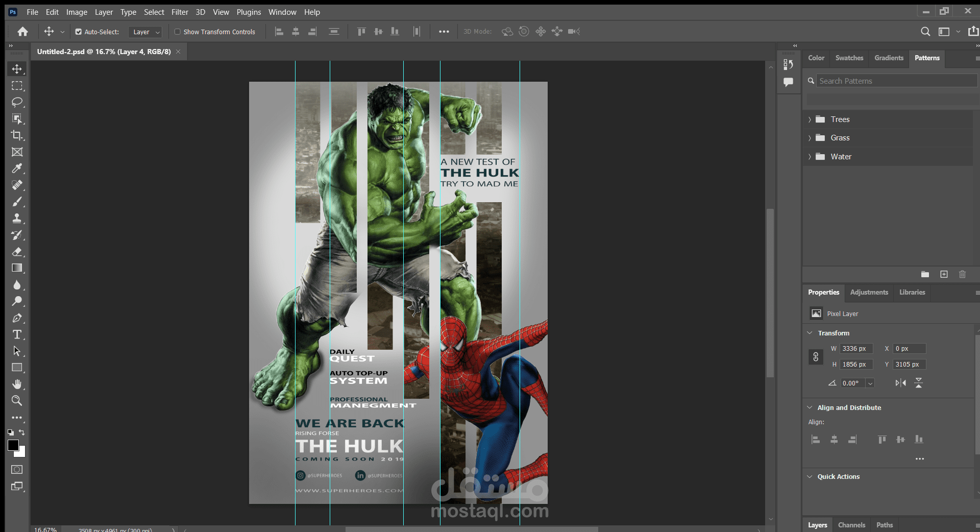Open the Plugins menu
The width and height of the screenshot is (980, 532).
[249, 12]
